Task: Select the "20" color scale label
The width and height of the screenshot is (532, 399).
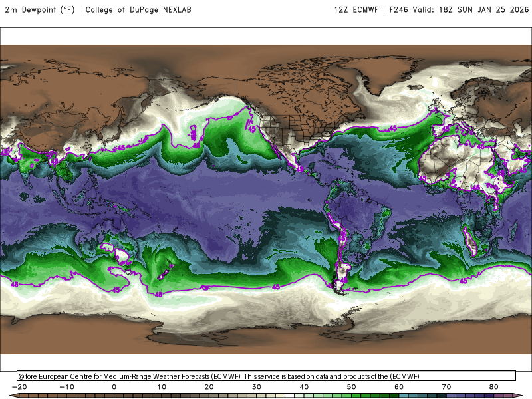Action: tap(209, 387)
